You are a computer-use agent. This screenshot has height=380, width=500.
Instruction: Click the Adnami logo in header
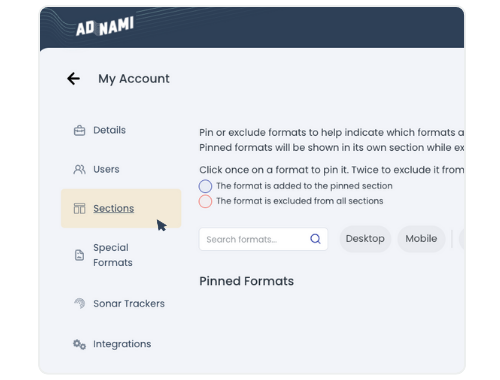(x=105, y=26)
